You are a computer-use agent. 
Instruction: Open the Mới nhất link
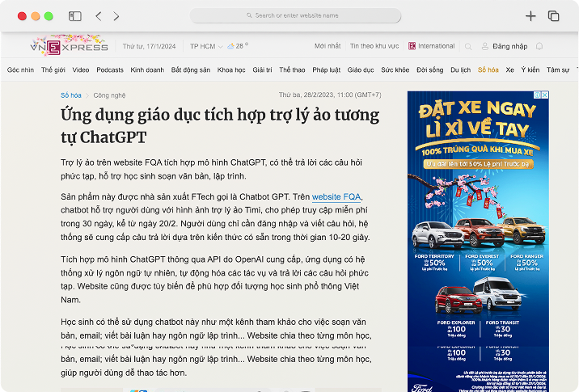(x=328, y=46)
